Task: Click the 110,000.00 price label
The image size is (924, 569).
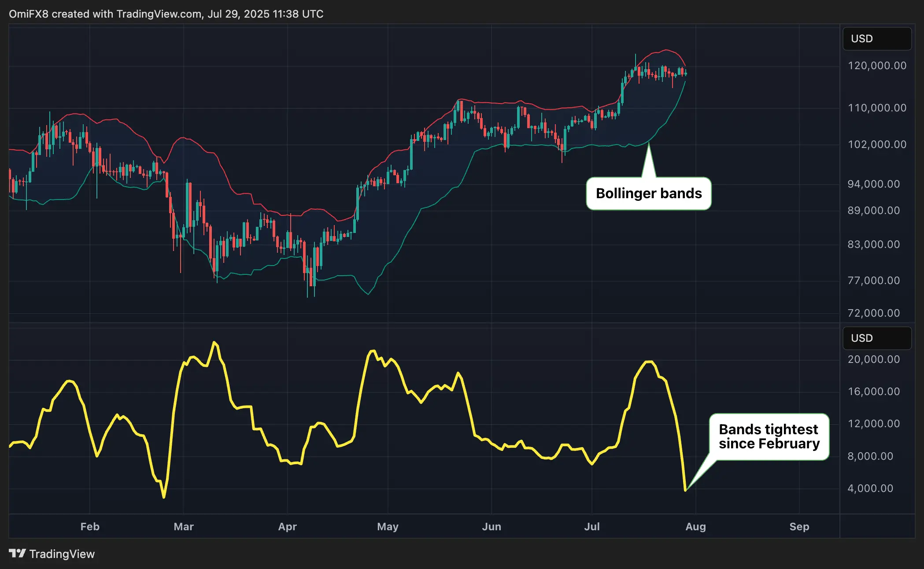Action: click(877, 108)
